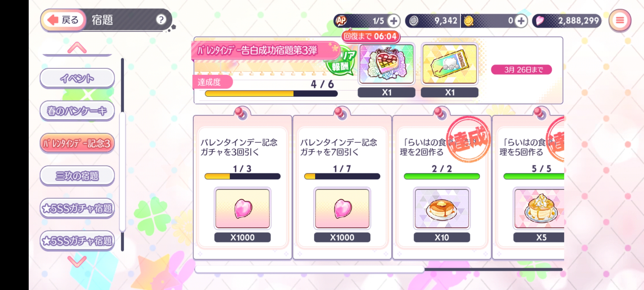Expand category list with down chevron
The image size is (644, 290).
point(77,261)
